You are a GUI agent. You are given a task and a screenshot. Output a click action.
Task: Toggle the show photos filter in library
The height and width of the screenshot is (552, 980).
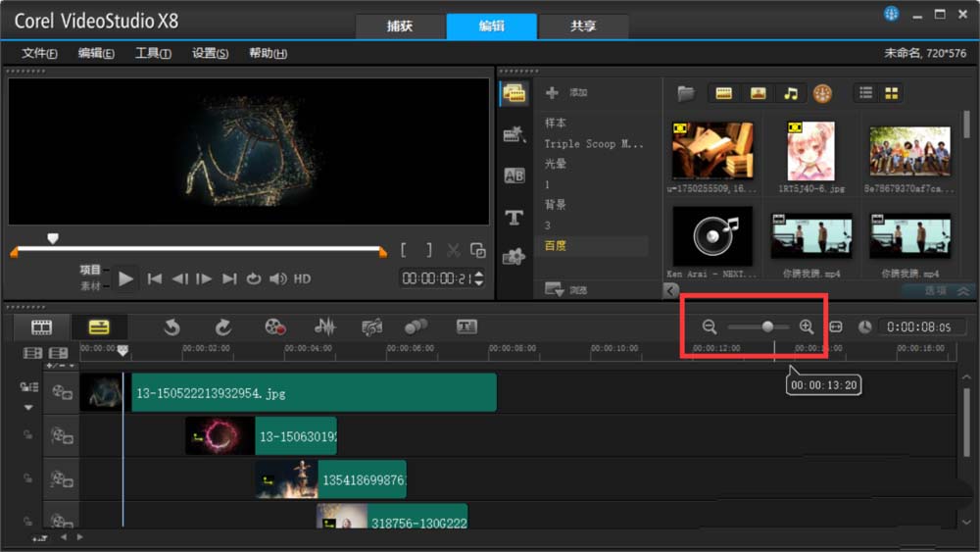coord(758,93)
